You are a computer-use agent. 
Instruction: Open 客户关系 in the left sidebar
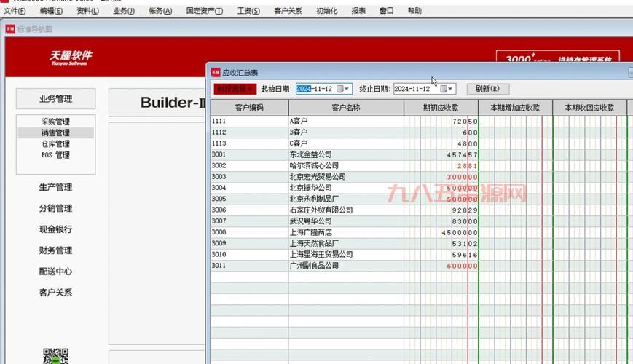click(x=55, y=292)
